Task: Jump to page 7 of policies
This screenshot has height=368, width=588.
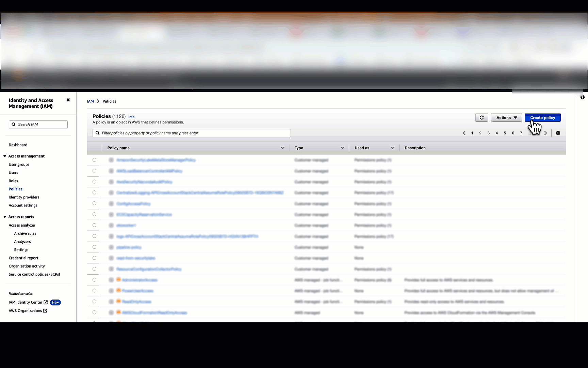Action: tap(521, 133)
